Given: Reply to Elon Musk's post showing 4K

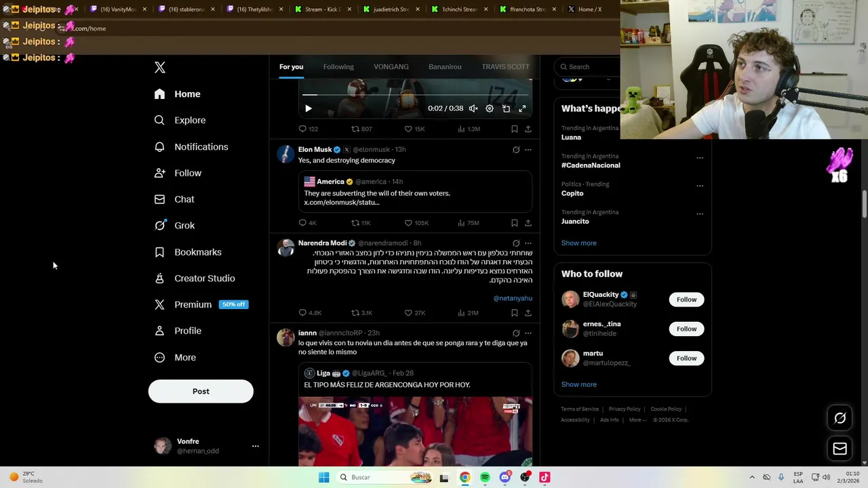Looking at the screenshot, I should [x=307, y=223].
